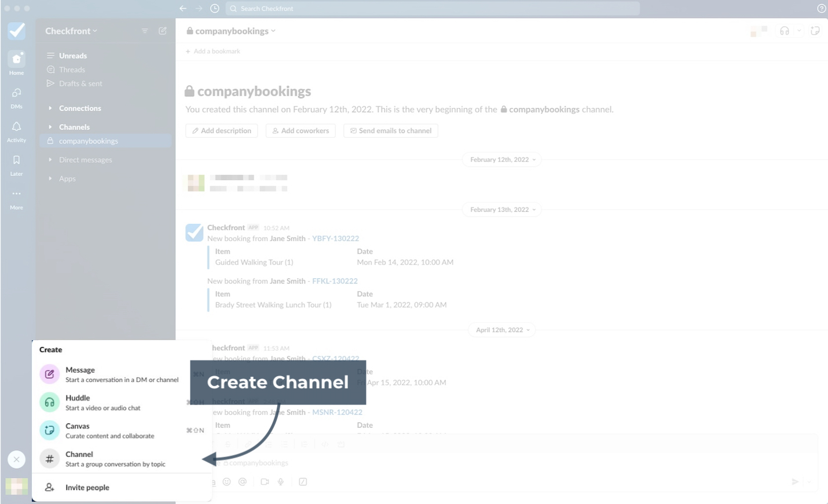This screenshot has height=504, width=828.
Task: Click Send emails to channel button
Action: point(391,131)
